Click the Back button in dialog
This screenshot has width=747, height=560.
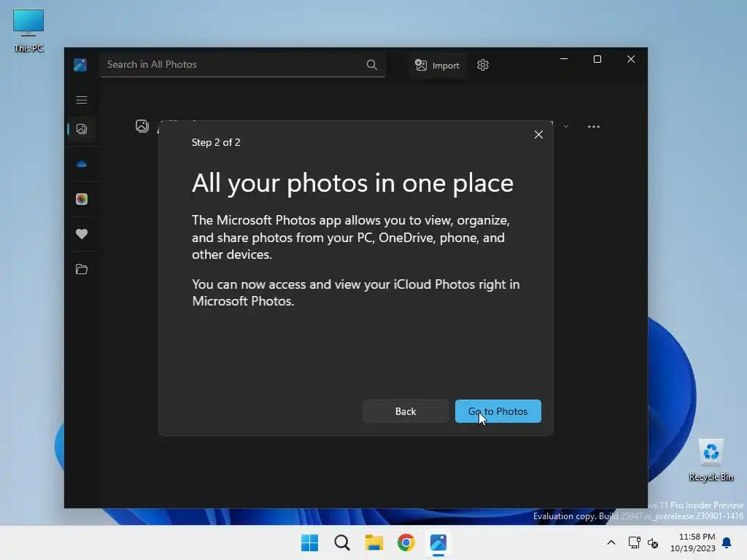pos(406,411)
